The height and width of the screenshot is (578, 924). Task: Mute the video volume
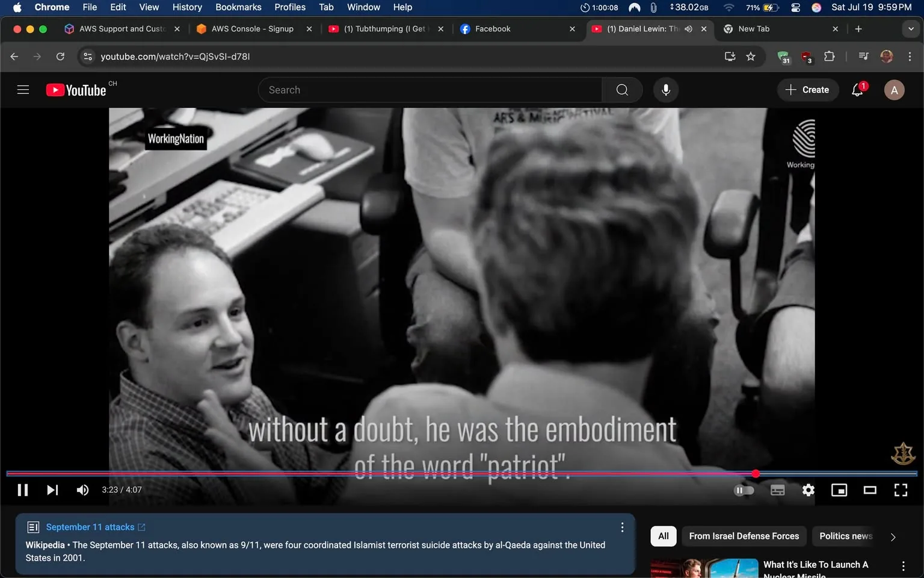tap(82, 490)
